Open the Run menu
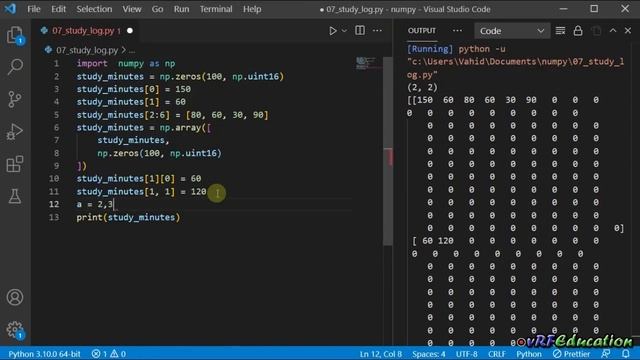Image resolution: width=640 pixels, height=360 pixels. (x=181, y=9)
